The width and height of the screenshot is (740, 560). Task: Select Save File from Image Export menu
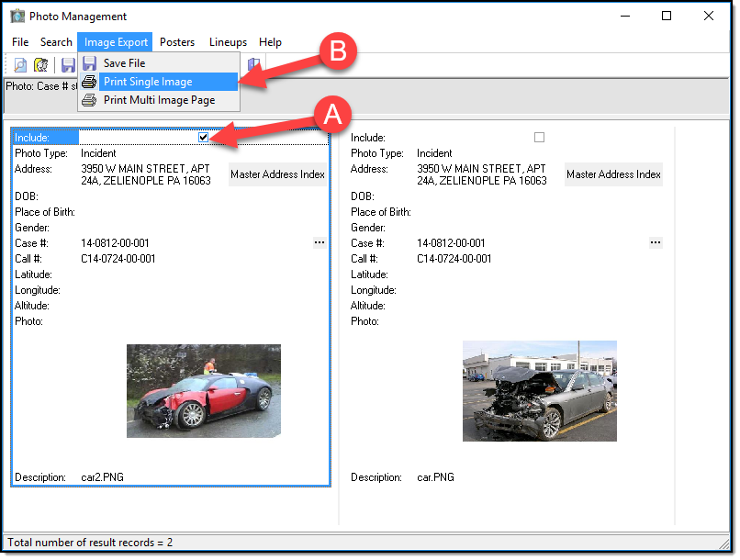pos(124,63)
